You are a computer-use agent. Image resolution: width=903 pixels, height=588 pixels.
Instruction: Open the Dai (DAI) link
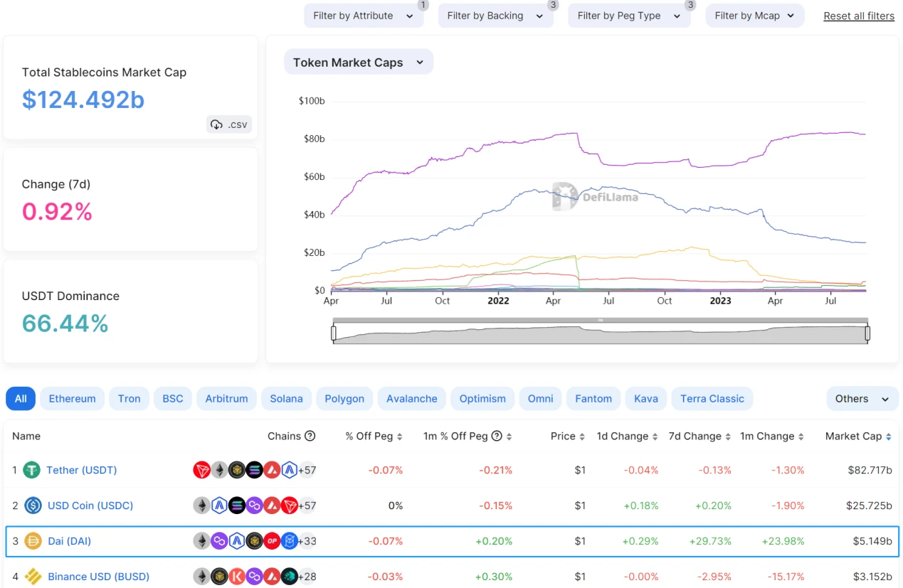(69, 541)
